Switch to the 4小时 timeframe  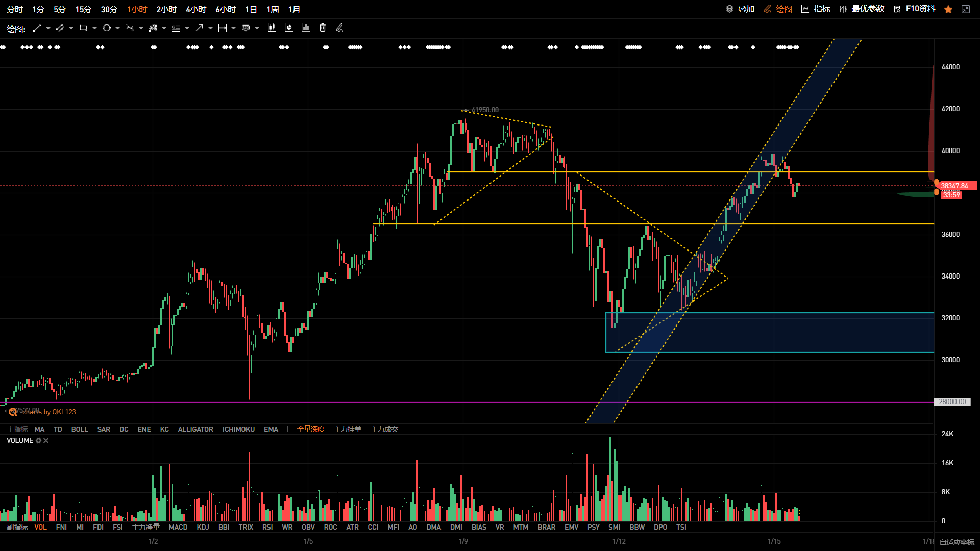tap(196, 9)
